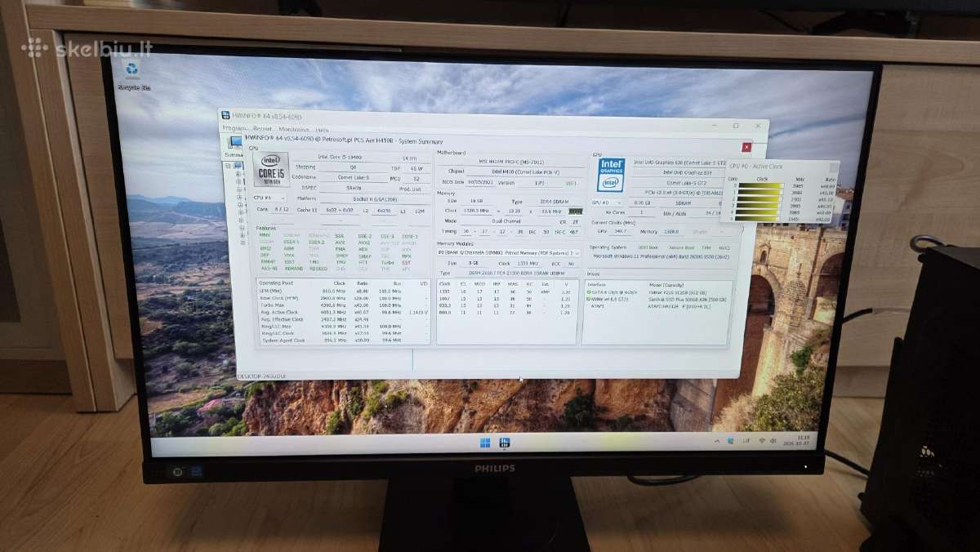The width and height of the screenshot is (980, 552).
Task: Open the Monitoring menu in HWiNFO
Action: pyautogui.click(x=293, y=129)
